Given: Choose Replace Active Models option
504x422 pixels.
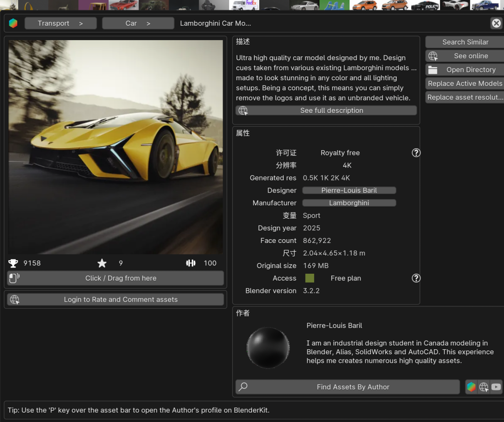Looking at the screenshot, I should point(465,83).
